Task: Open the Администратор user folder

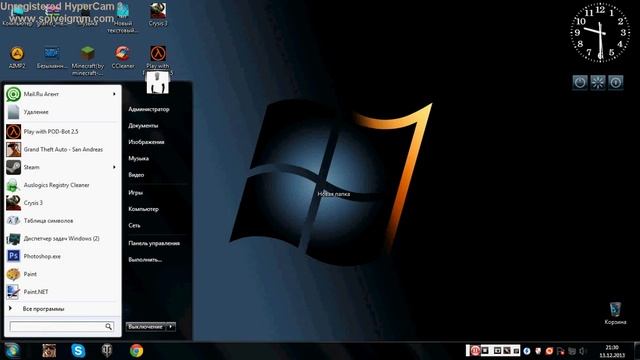Action: [149, 109]
